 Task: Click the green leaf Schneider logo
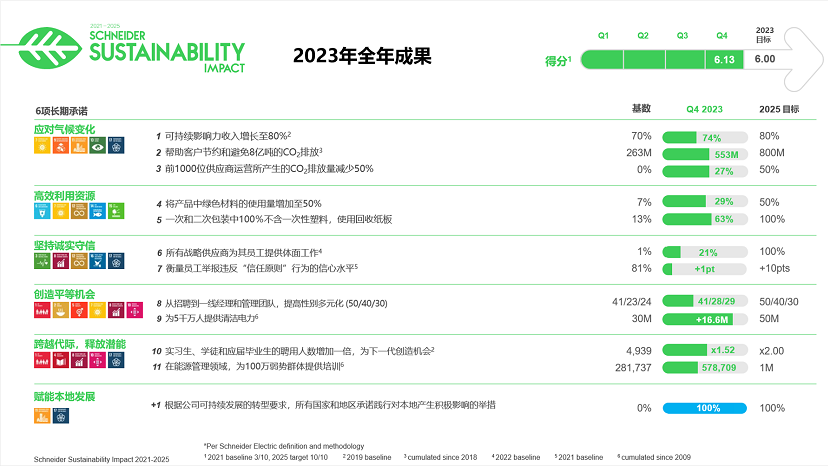coord(50,48)
